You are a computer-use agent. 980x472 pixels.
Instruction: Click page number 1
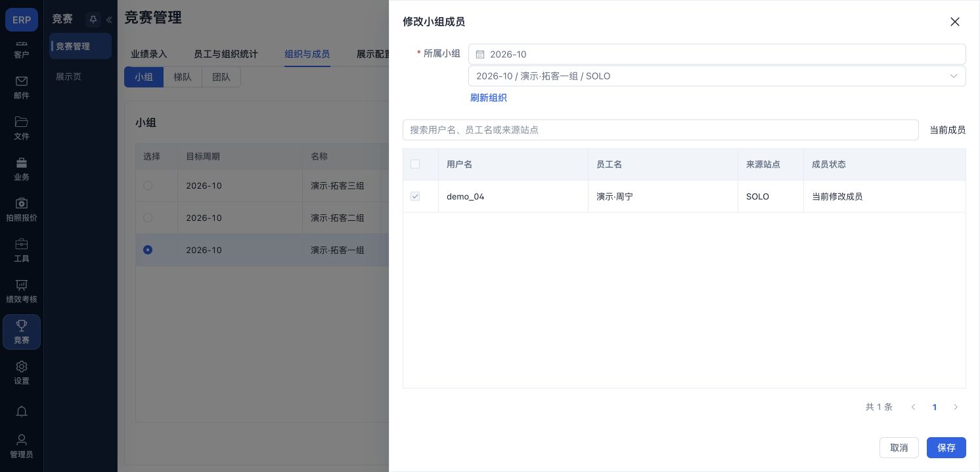tap(935, 408)
